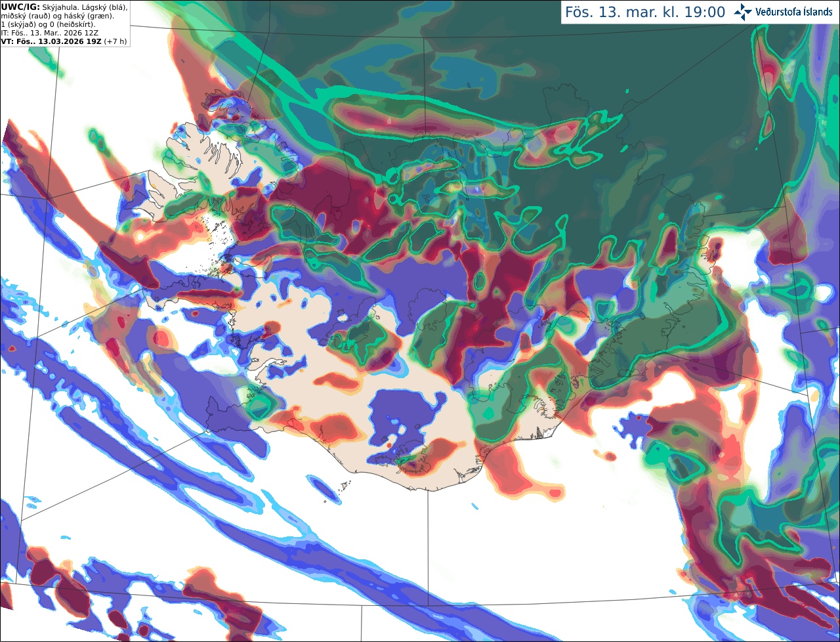Click the 'IT: Fös.. 13. Mar.. 2026 12Z' line

tap(50, 32)
